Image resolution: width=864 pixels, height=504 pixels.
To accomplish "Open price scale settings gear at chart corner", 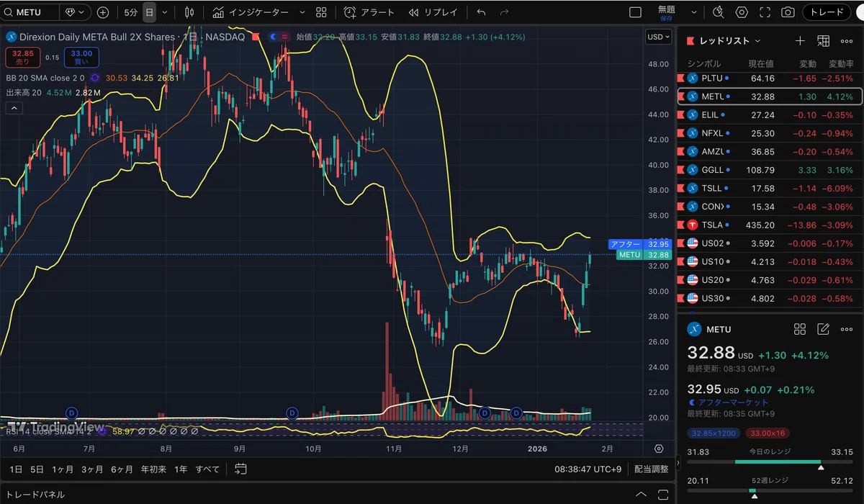I will [x=659, y=449].
